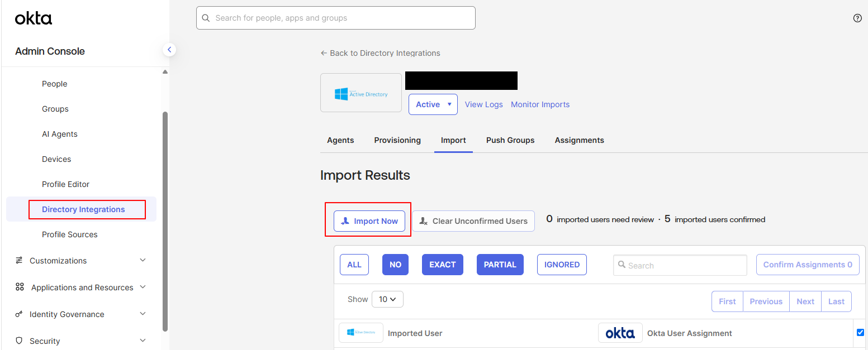Open Profile Editor in the sidebar
The image size is (868, 350).
tap(65, 184)
